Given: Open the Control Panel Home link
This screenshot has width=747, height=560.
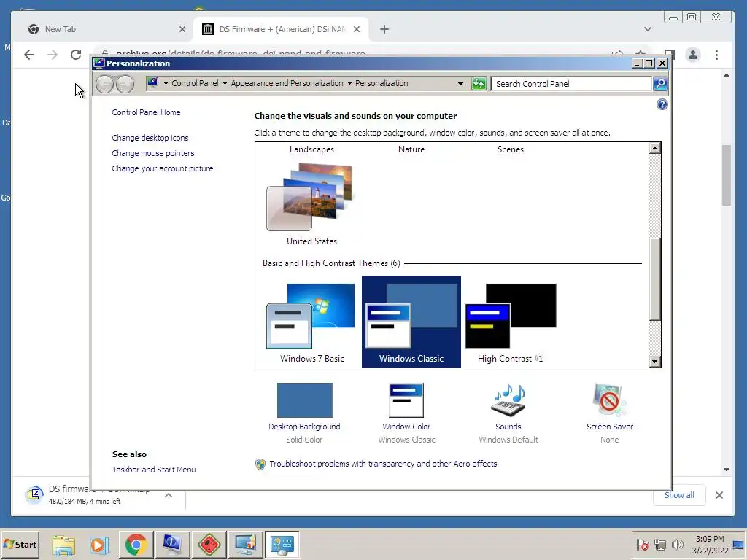Looking at the screenshot, I should tap(146, 112).
